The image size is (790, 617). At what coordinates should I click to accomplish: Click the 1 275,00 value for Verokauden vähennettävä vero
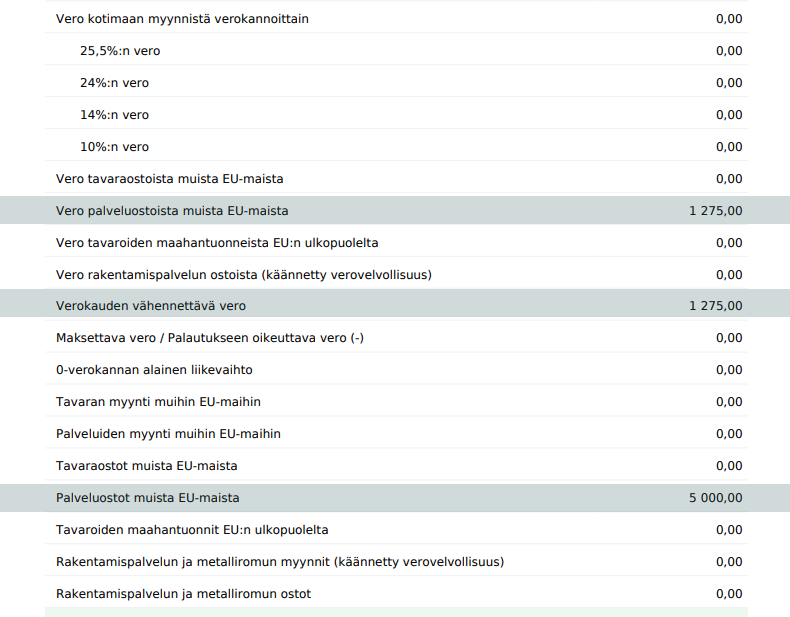(x=715, y=306)
